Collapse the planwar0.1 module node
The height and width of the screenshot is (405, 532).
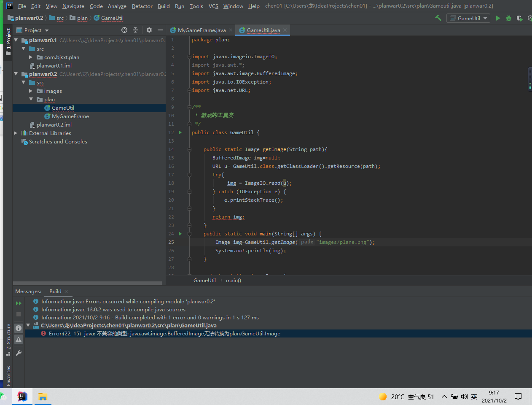16,40
